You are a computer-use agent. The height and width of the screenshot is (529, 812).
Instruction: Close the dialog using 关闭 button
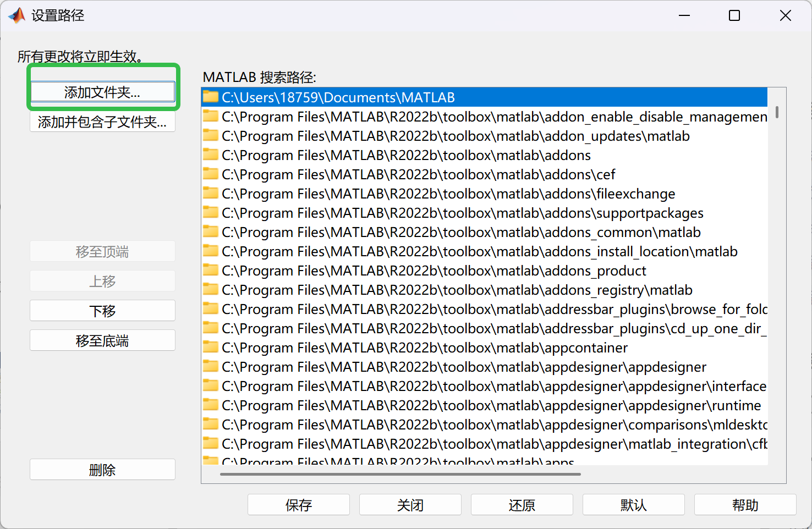tap(410, 505)
